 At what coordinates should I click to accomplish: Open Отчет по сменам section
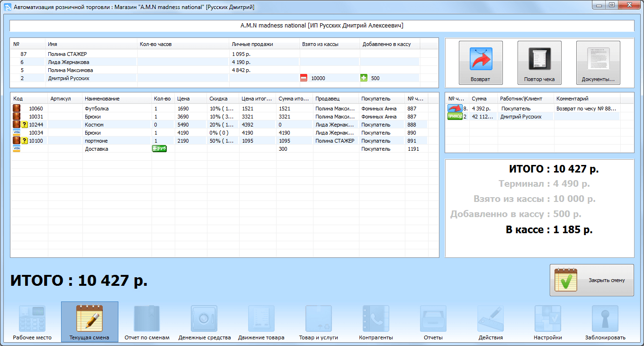[x=147, y=323]
